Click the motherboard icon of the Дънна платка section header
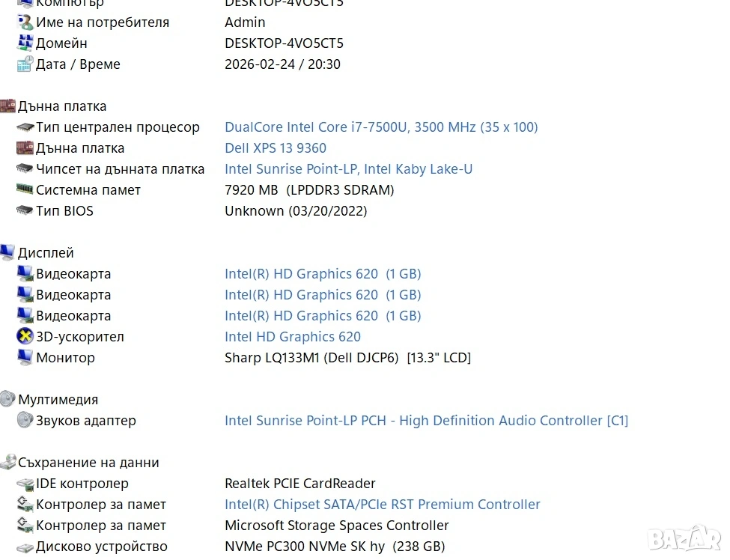The width and height of the screenshot is (730, 560). tap(7, 106)
